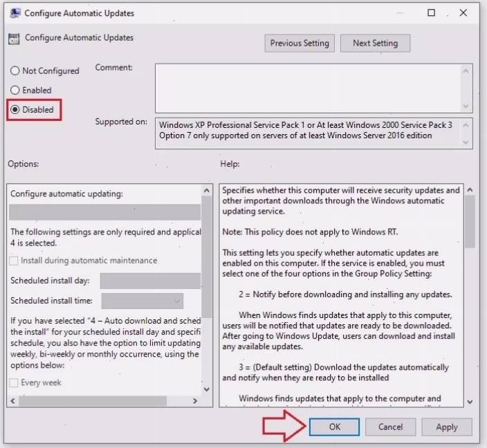
Task: Click Help text '3 = (Default setting)'
Action: 275,367
